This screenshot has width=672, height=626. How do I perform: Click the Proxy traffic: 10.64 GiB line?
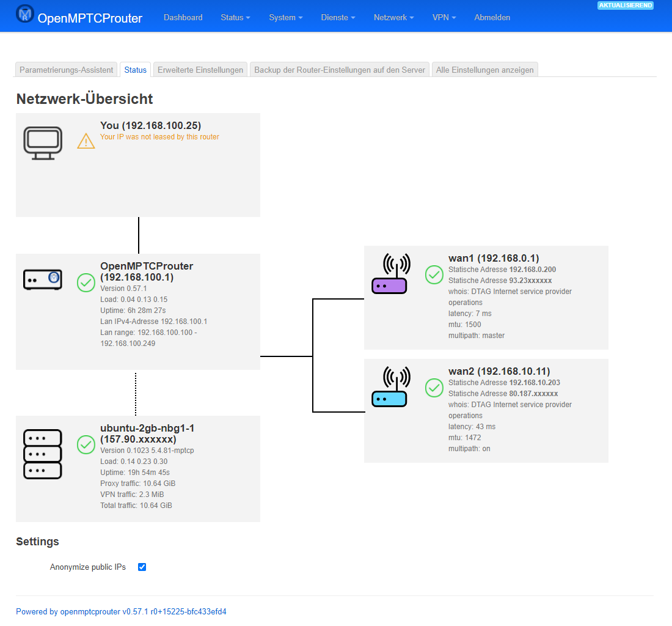coord(138,484)
